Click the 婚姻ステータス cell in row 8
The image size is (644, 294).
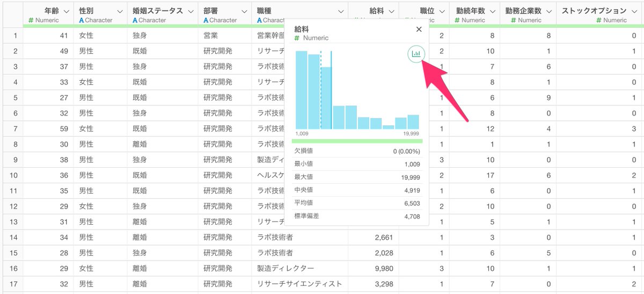(164, 144)
